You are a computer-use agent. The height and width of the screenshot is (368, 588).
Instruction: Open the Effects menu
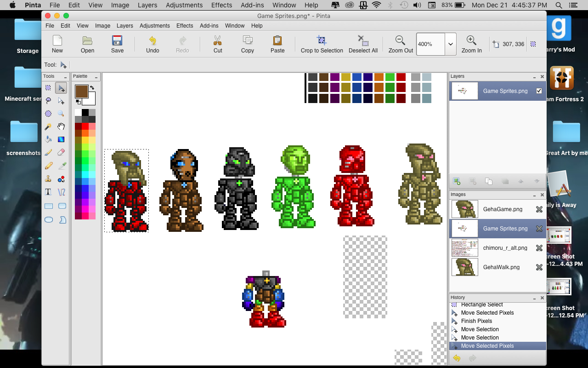coord(185,26)
